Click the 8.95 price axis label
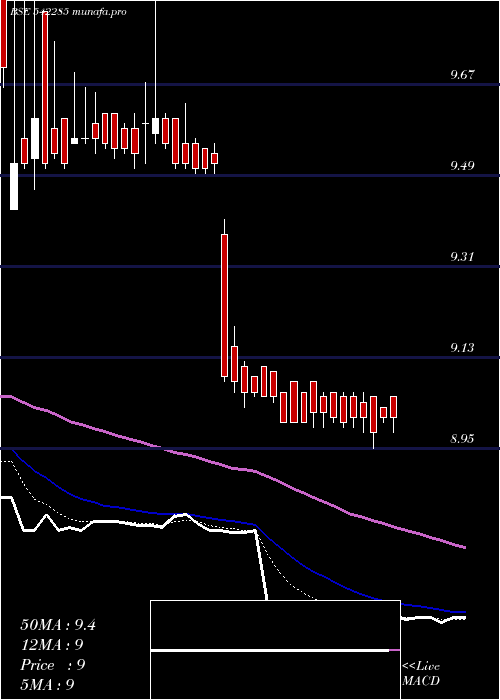Image resolution: width=500 pixels, height=700 pixels. 462,439
